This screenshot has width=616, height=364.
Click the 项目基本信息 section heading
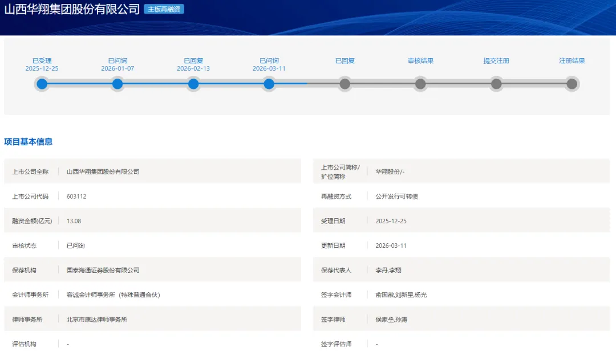point(29,142)
